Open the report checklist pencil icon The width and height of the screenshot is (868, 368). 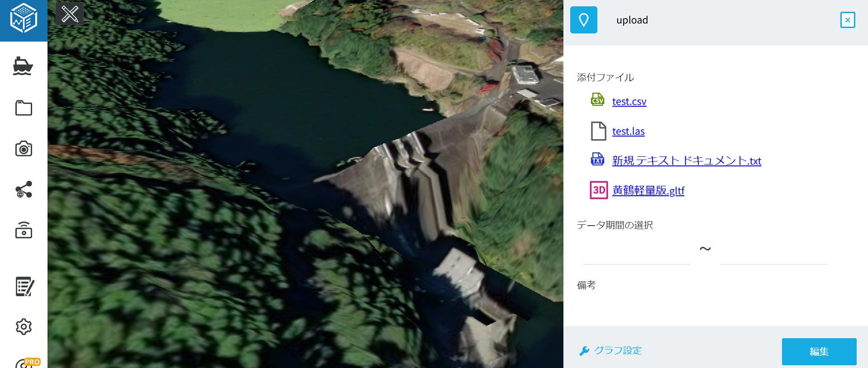pos(24,287)
